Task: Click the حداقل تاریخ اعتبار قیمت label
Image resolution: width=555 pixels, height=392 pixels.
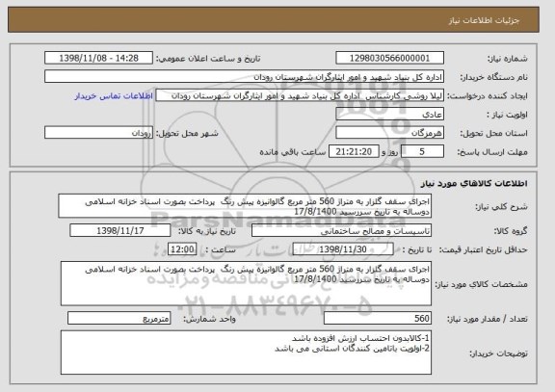Action: coord(484,249)
